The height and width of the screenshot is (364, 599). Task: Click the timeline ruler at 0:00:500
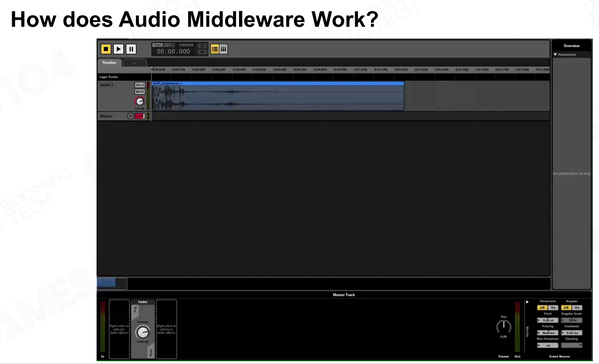(x=259, y=70)
